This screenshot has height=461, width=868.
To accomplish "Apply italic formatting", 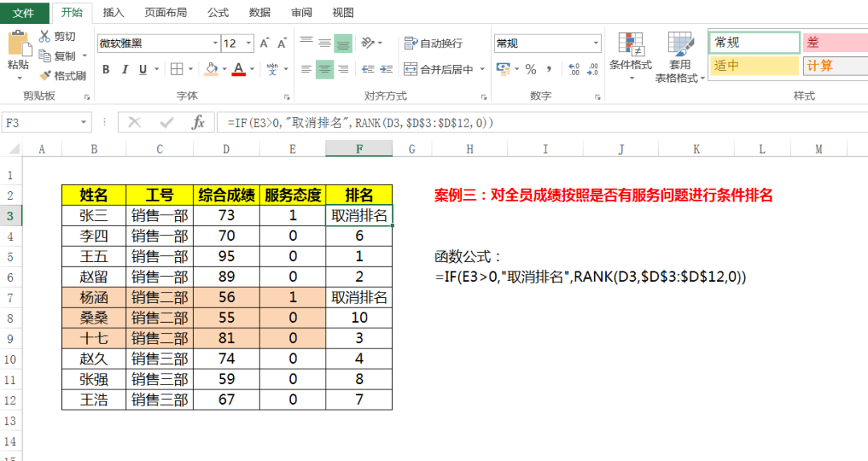I will point(125,69).
